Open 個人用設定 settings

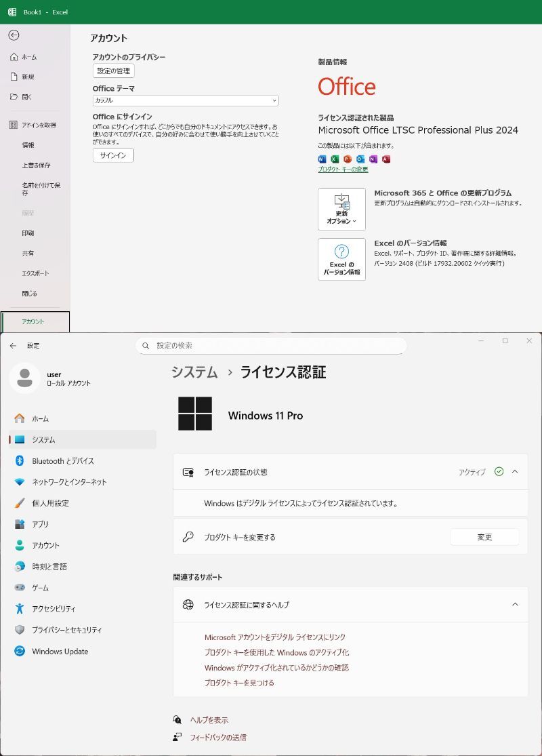83,503
